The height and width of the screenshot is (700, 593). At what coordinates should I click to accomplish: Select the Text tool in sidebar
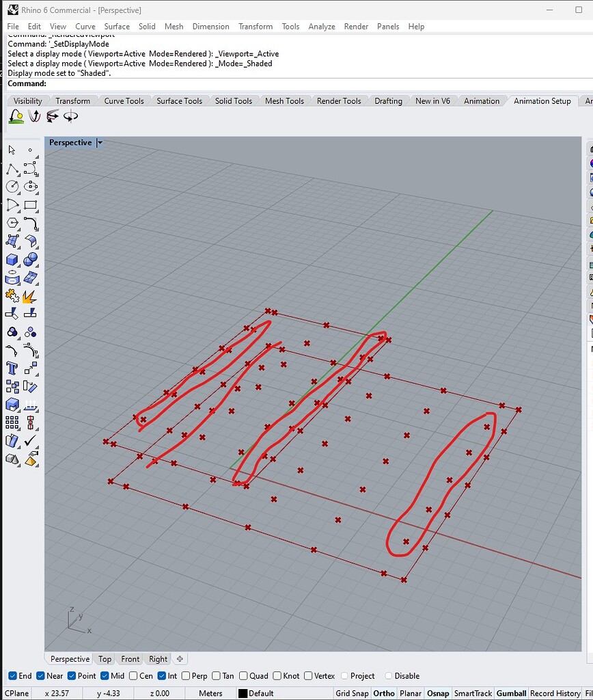pyautogui.click(x=10, y=368)
